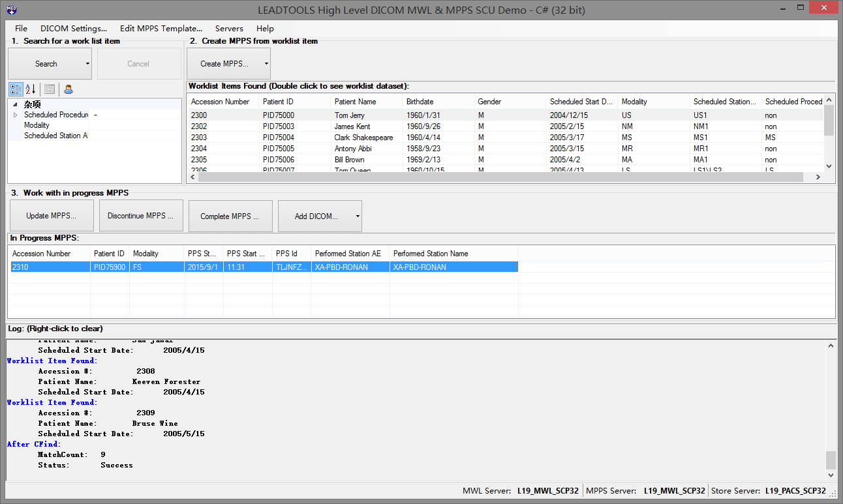This screenshot has height=504, width=843.
Task: Click the Complete MPPS button
Action: [230, 216]
